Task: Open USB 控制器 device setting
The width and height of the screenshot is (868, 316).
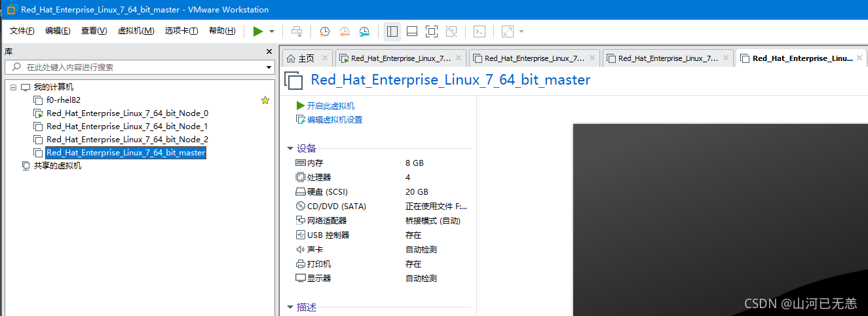Action: coord(328,235)
